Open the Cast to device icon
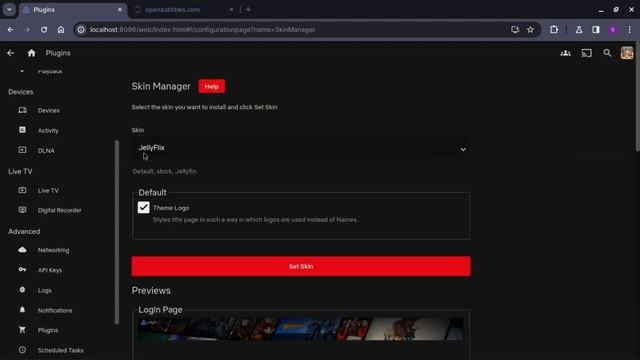Viewport: 640px width, 360px height. tap(587, 53)
